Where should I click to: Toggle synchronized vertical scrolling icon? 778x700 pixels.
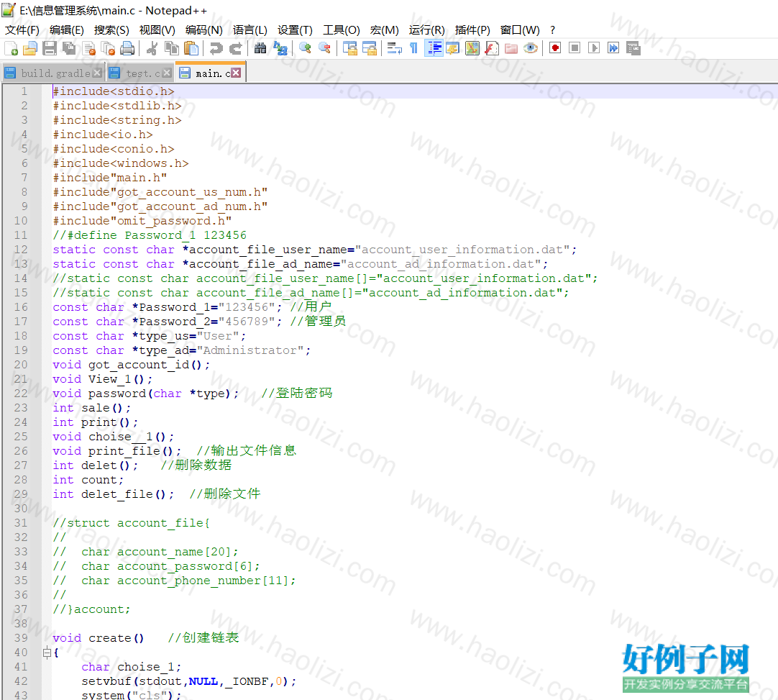tap(349, 48)
